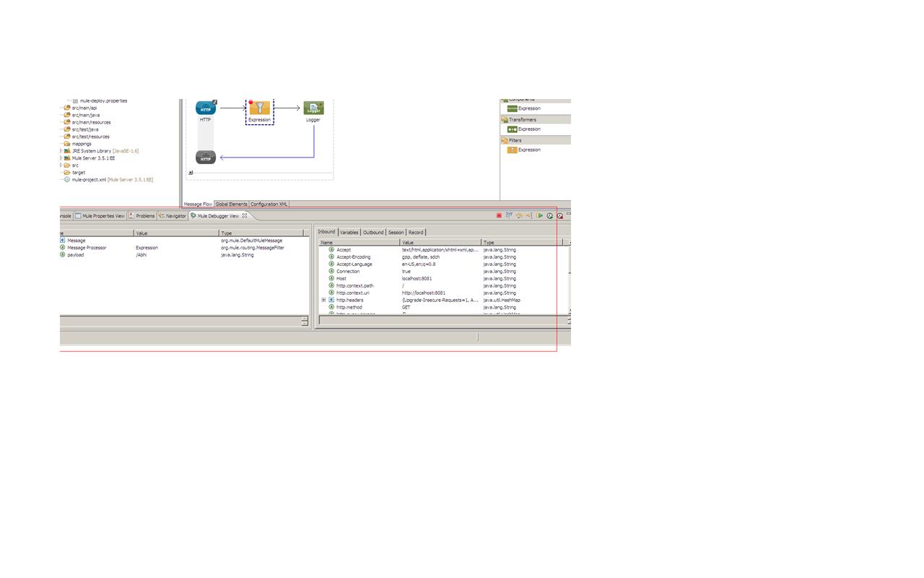Image resolution: width=924 pixels, height=578 pixels.
Task: Open the Outbound tab
Action: pos(373,232)
